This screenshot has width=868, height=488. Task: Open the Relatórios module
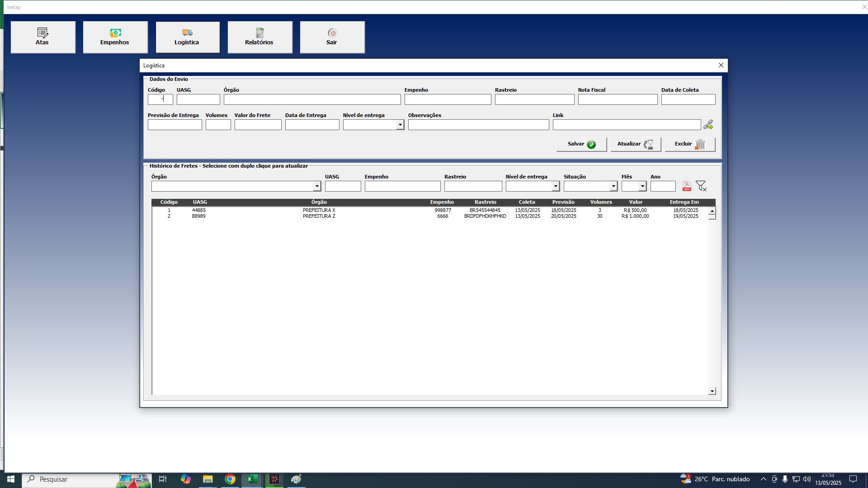click(260, 37)
